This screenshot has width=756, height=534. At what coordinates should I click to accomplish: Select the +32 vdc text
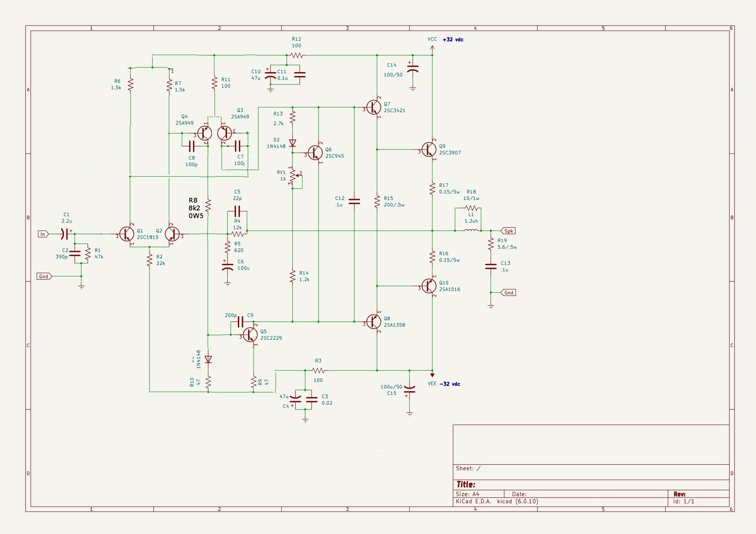click(453, 39)
